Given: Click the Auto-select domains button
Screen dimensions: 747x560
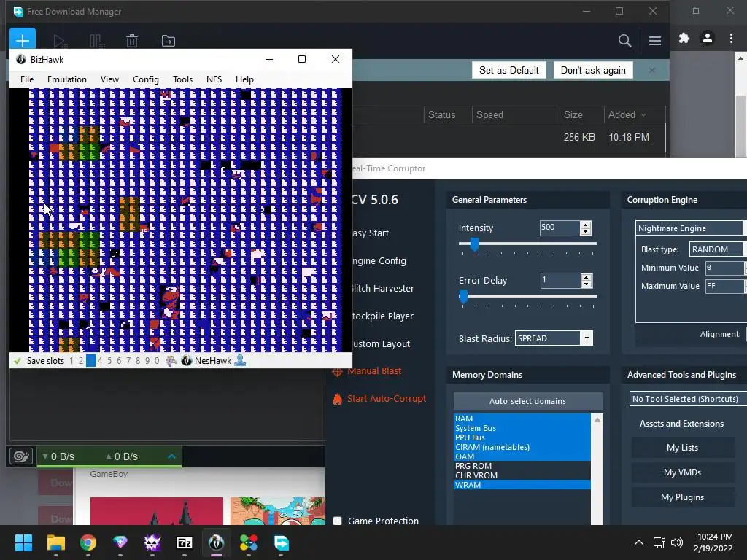Looking at the screenshot, I should click(528, 401).
